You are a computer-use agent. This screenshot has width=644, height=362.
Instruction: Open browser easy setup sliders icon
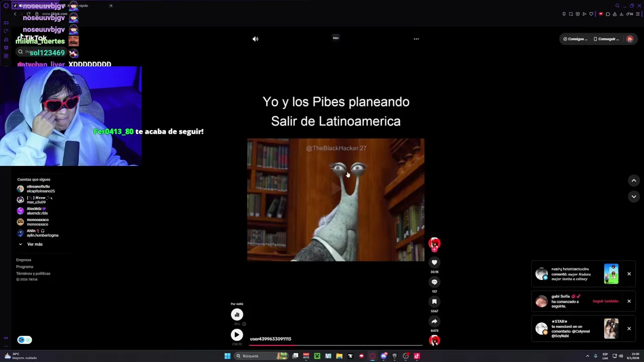tap(637, 14)
